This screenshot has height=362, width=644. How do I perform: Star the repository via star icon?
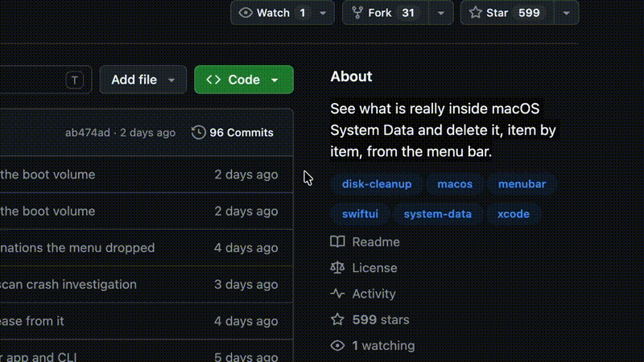pos(475,13)
